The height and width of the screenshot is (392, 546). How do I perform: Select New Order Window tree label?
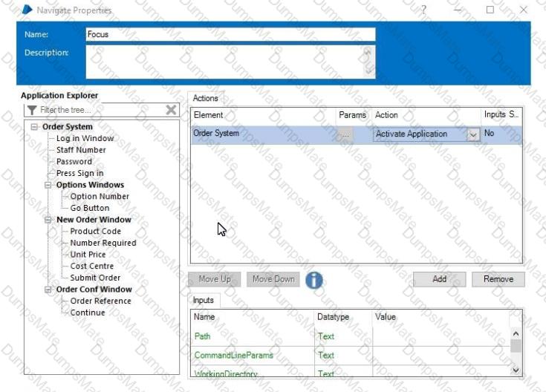coord(94,220)
